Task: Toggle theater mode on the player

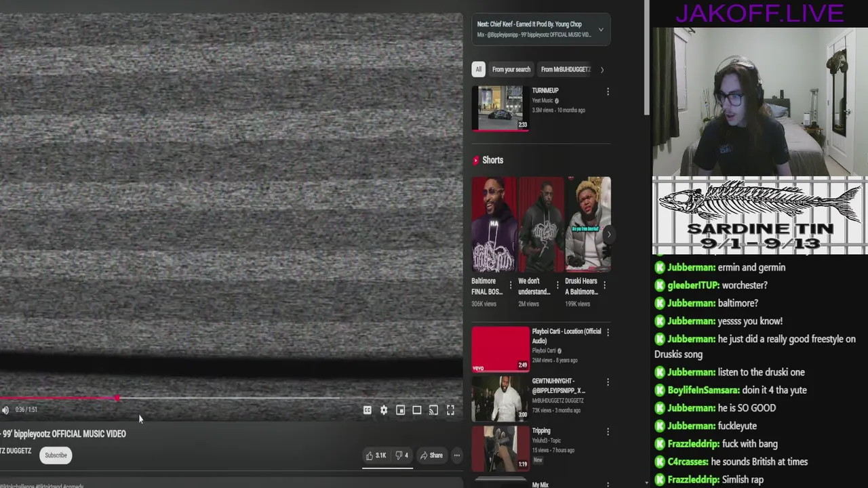Action: [417, 410]
